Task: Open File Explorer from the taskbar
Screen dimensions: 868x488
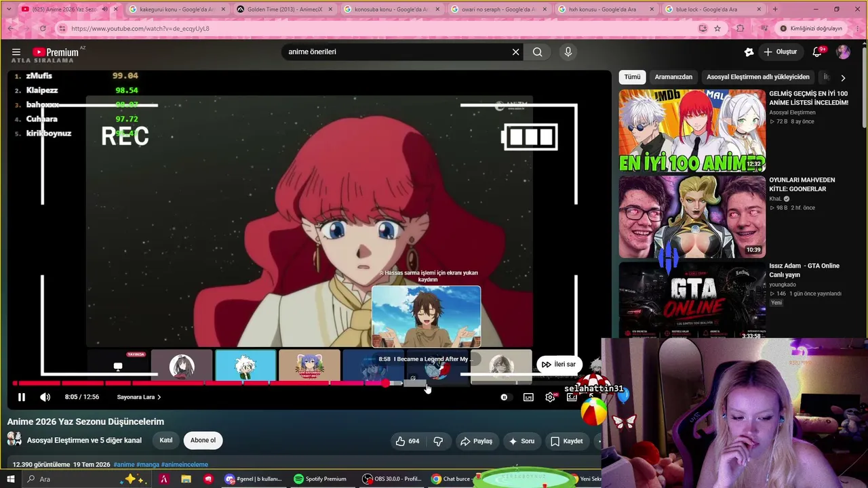Action: [x=186, y=479]
